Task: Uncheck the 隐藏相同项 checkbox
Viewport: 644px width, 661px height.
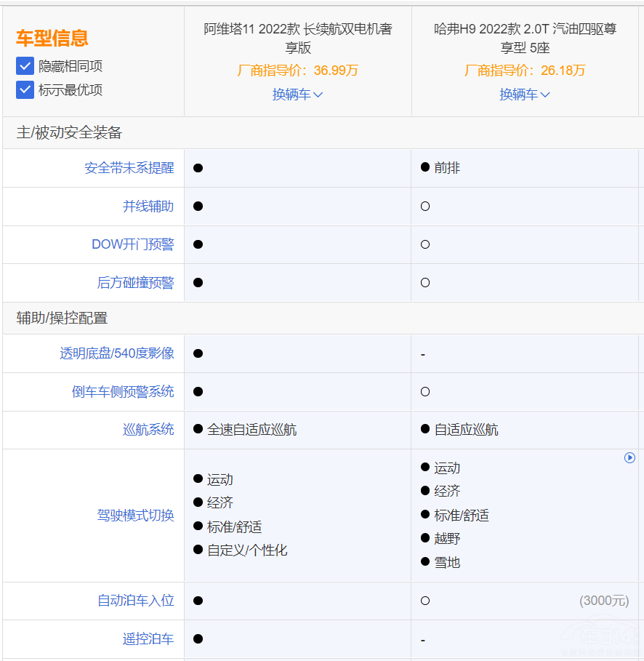Action: pos(25,66)
